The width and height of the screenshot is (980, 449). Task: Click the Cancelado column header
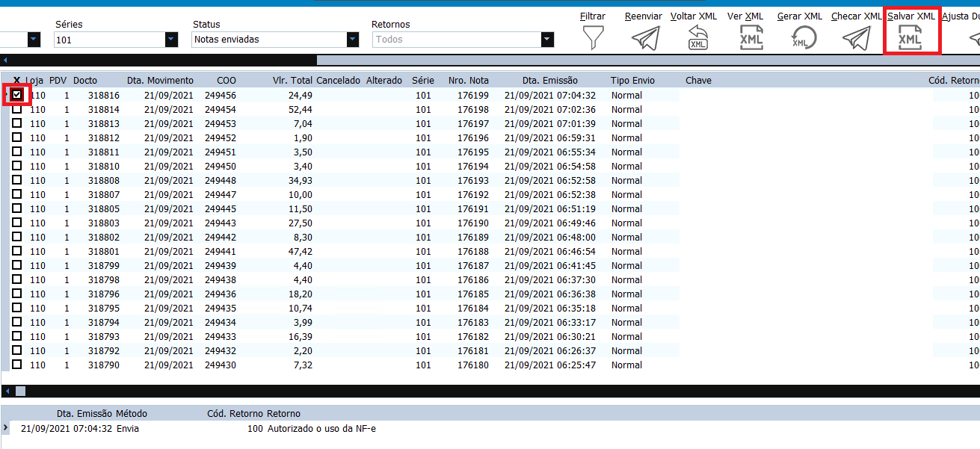(x=338, y=80)
